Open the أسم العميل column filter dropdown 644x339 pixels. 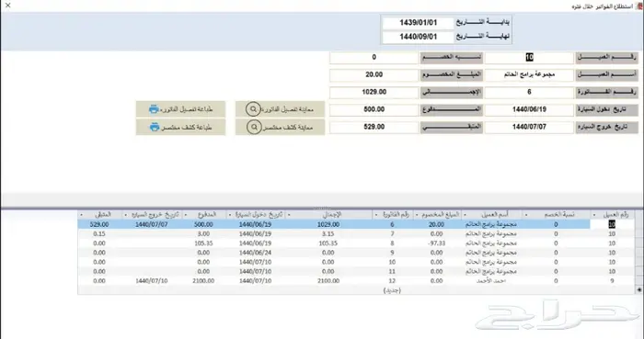coord(465,215)
